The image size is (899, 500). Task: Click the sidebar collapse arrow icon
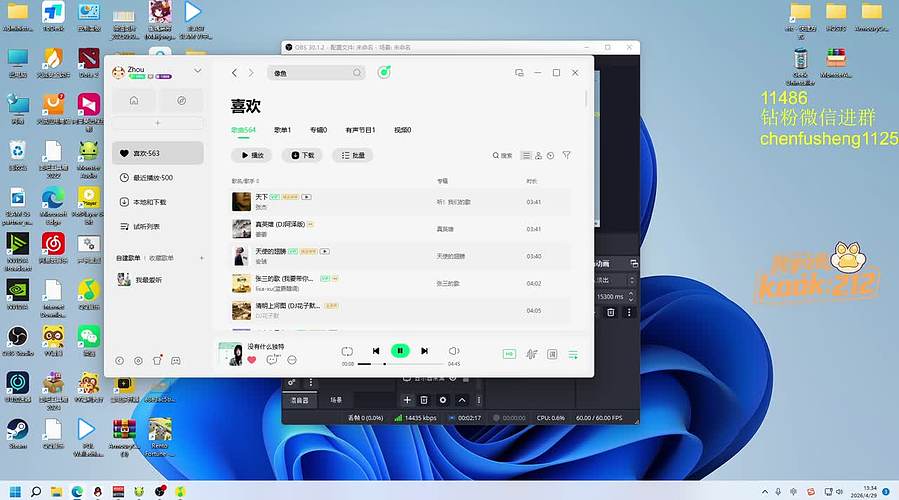click(119, 361)
